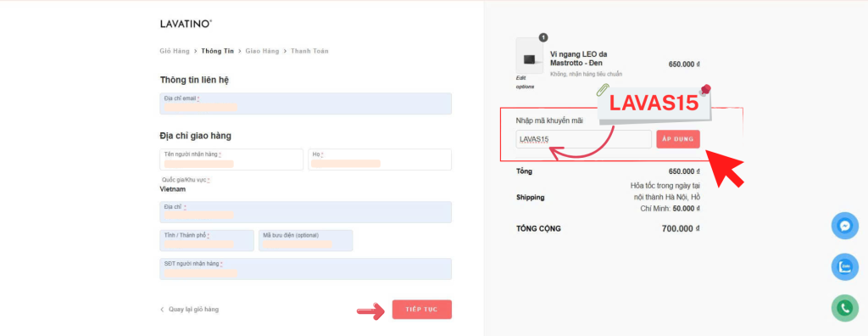Click the ÁP DỤNG button
The width and height of the screenshot is (868, 336).
(678, 139)
